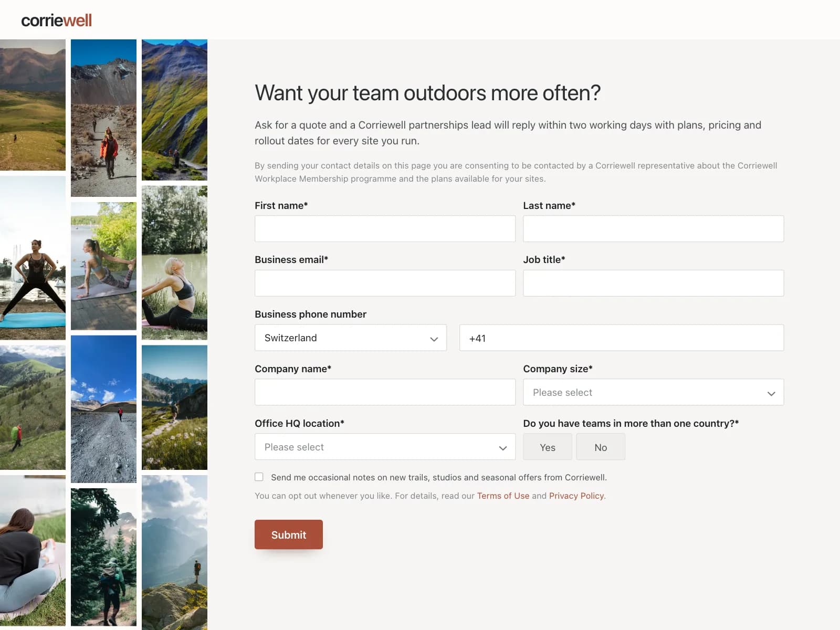Image resolution: width=840 pixels, height=630 pixels.
Task: Focus the First name field
Action: pos(385,229)
